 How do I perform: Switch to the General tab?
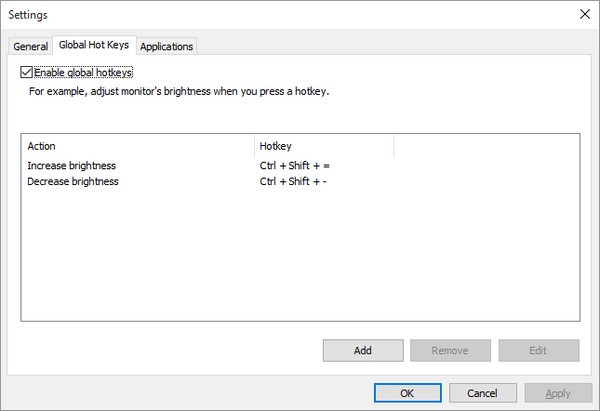(x=30, y=46)
